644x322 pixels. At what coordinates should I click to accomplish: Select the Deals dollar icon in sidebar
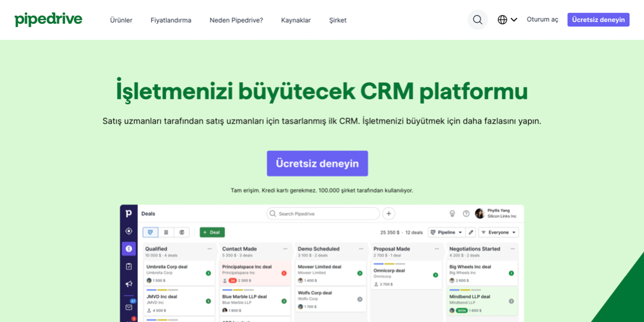(129, 249)
